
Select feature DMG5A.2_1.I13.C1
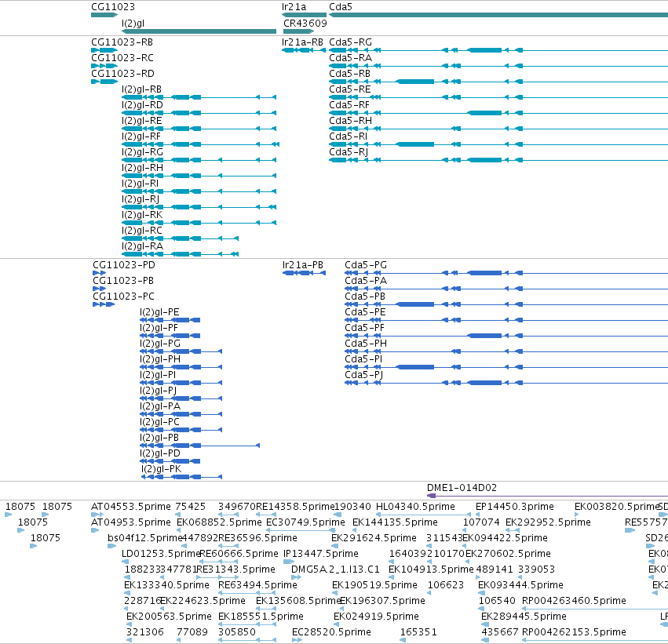335,569
